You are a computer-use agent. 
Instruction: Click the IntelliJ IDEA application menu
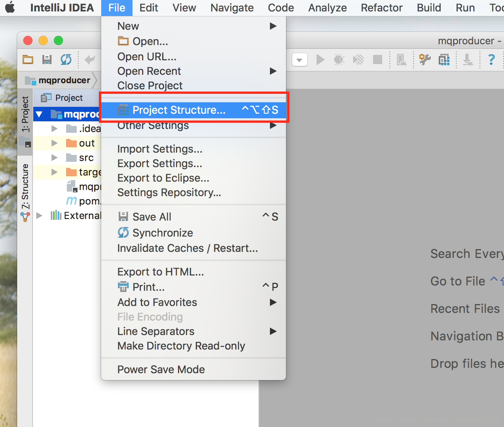[62, 8]
